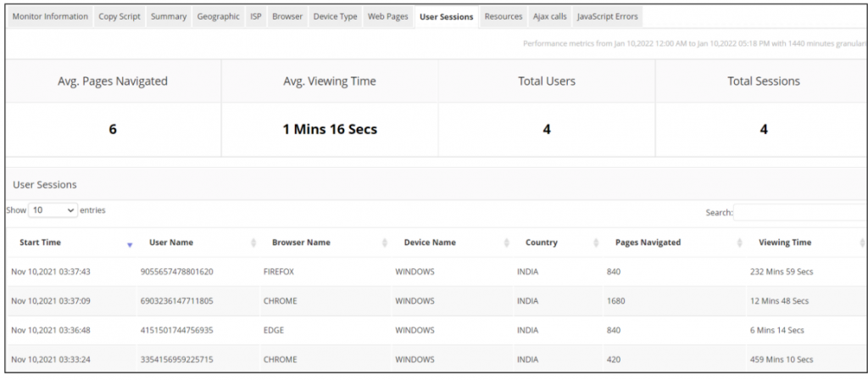Image resolution: width=868 pixels, height=380 pixels.
Task: Select user session 9055657478801620 row
Action: click(x=178, y=272)
